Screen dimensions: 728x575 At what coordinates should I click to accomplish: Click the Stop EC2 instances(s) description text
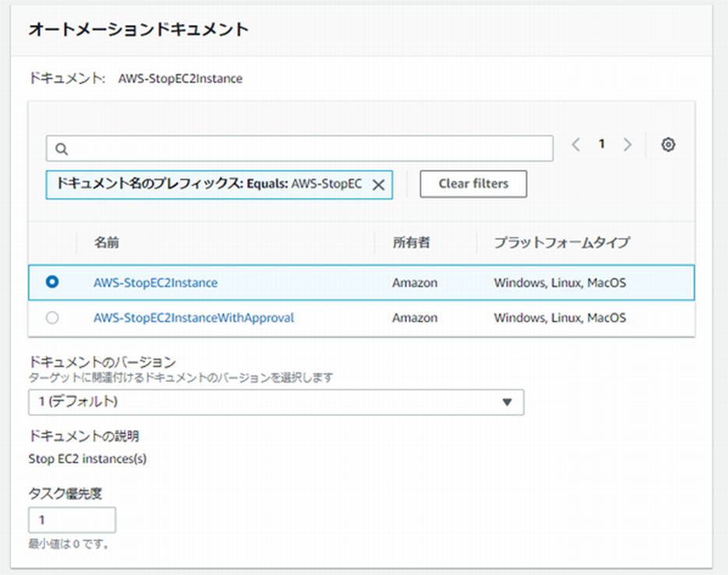(x=87, y=459)
